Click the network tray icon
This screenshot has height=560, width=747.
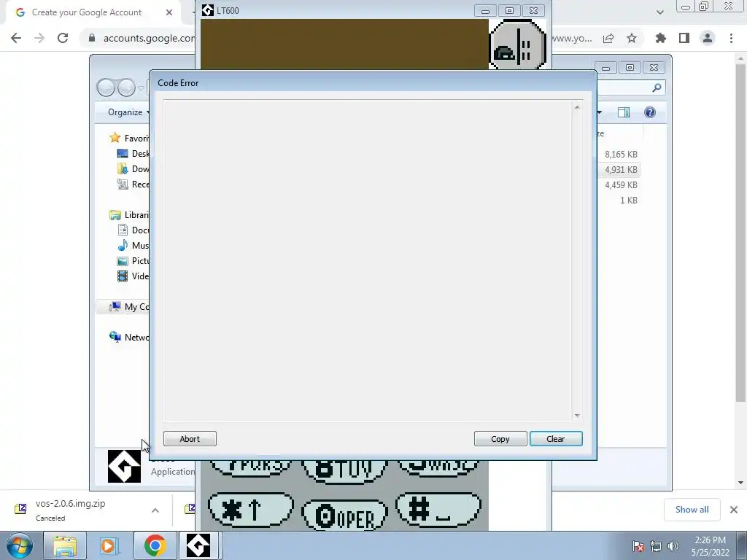656,546
